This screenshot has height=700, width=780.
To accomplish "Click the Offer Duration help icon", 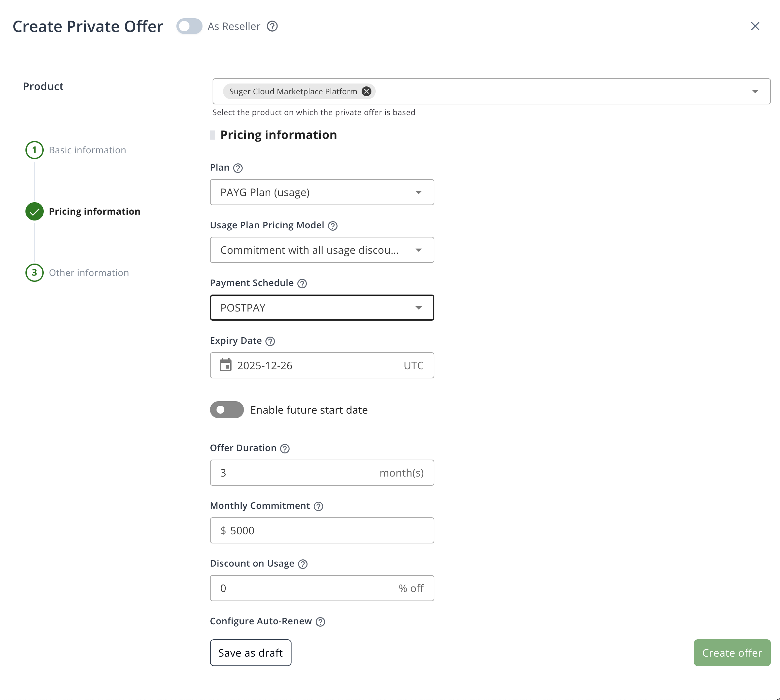I will [x=284, y=448].
